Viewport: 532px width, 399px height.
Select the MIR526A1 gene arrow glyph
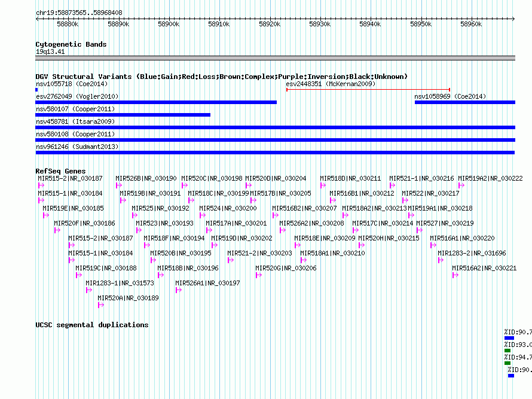pos(179,290)
